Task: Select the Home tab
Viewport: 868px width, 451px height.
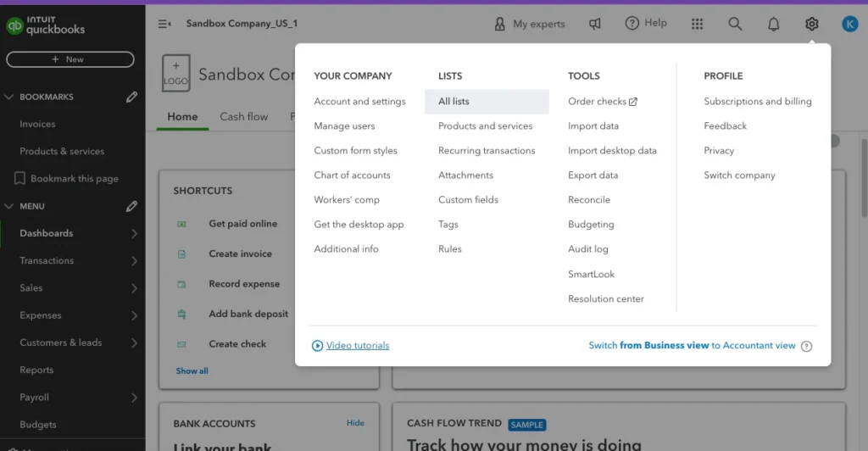Action: point(183,117)
